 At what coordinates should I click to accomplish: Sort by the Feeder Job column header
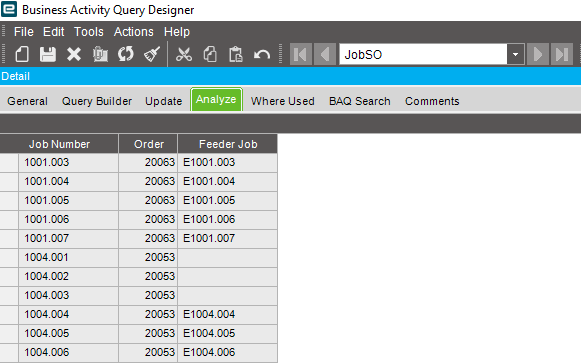(x=228, y=144)
